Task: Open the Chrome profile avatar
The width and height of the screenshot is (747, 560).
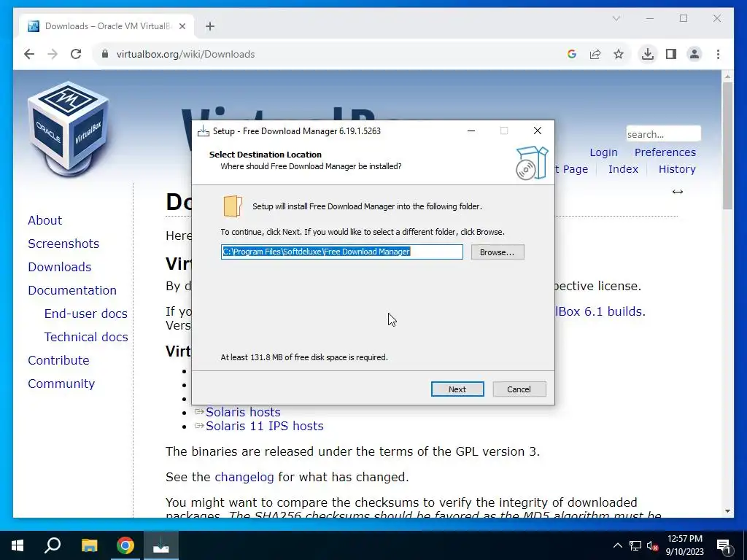Action: pyautogui.click(x=694, y=54)
